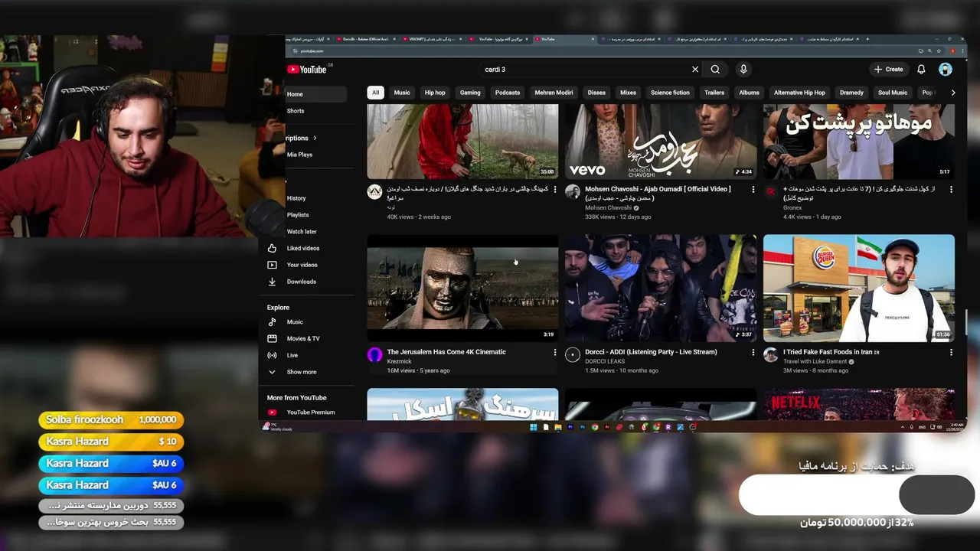Select the Science fiction filter chip

[670, 93]
